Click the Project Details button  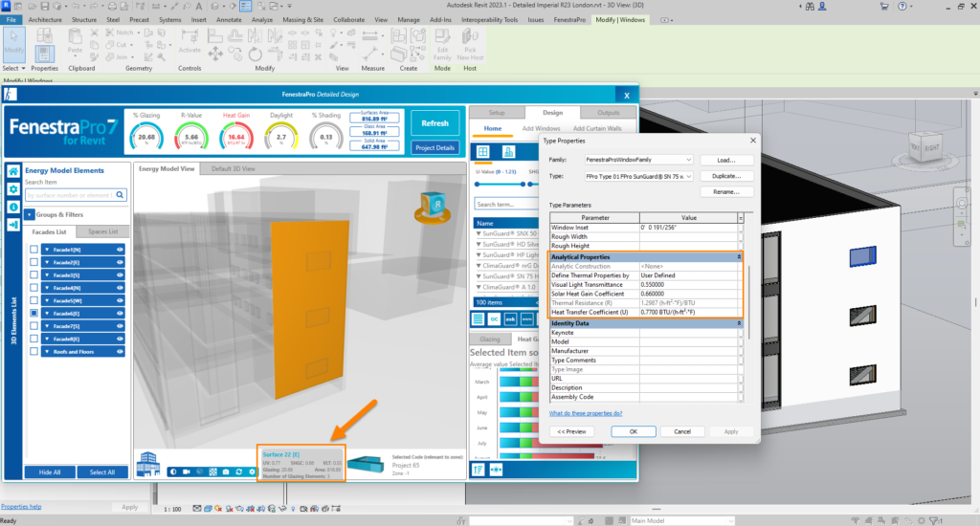click(435, 148)
